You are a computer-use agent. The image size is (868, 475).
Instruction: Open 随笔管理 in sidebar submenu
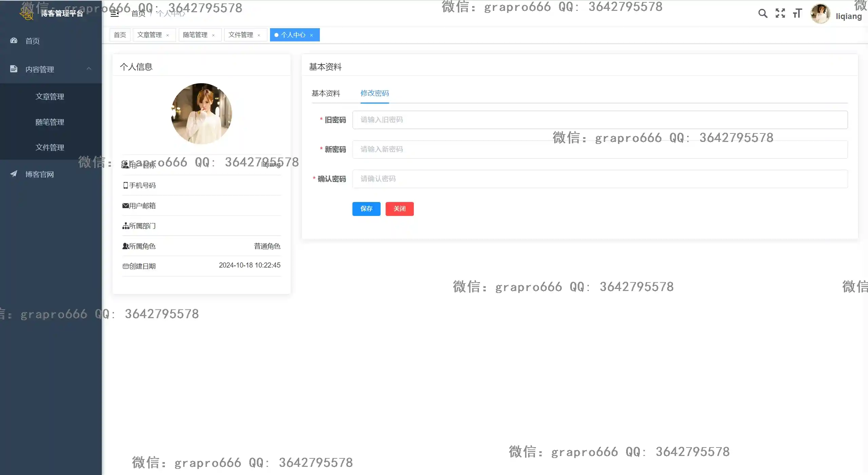tap(50, 122)
